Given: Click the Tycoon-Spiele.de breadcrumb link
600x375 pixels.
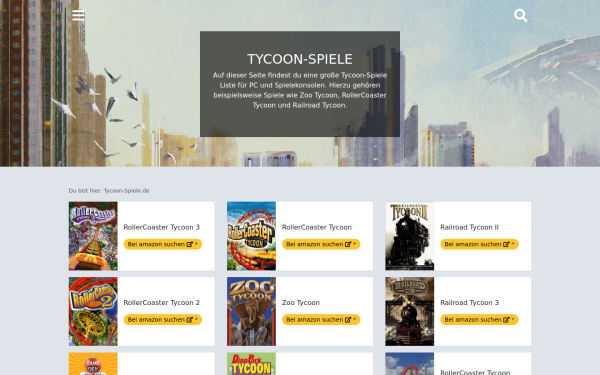Looking at the screenshot, I should point(126,191).
